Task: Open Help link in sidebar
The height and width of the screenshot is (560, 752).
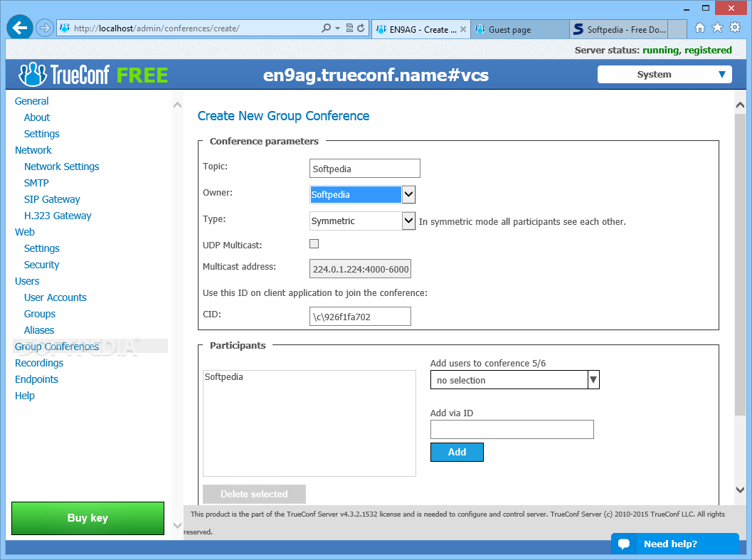Action: click(24, 396)
